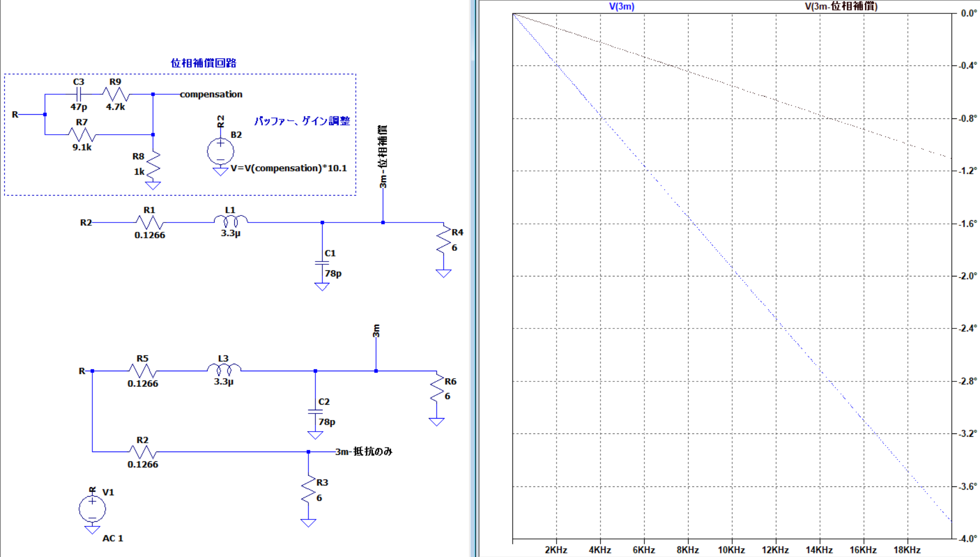Click the ground symbol below C2

[x=315, y=435]
